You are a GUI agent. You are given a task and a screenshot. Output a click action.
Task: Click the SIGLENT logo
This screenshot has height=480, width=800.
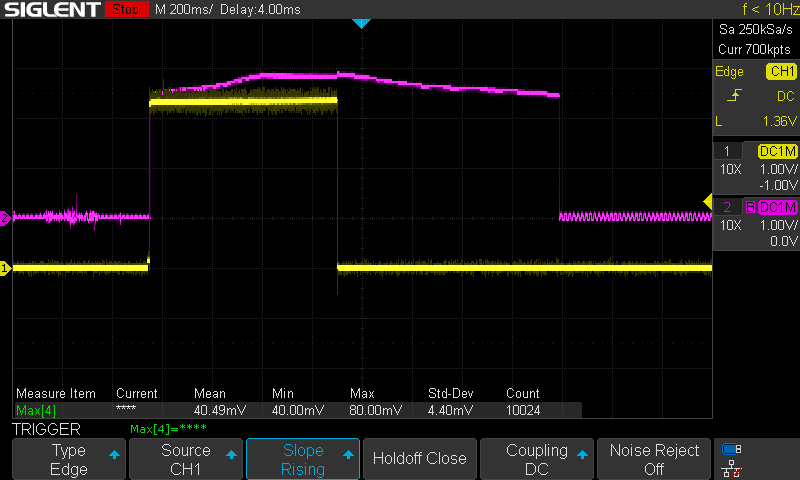[x=52, y=9]
